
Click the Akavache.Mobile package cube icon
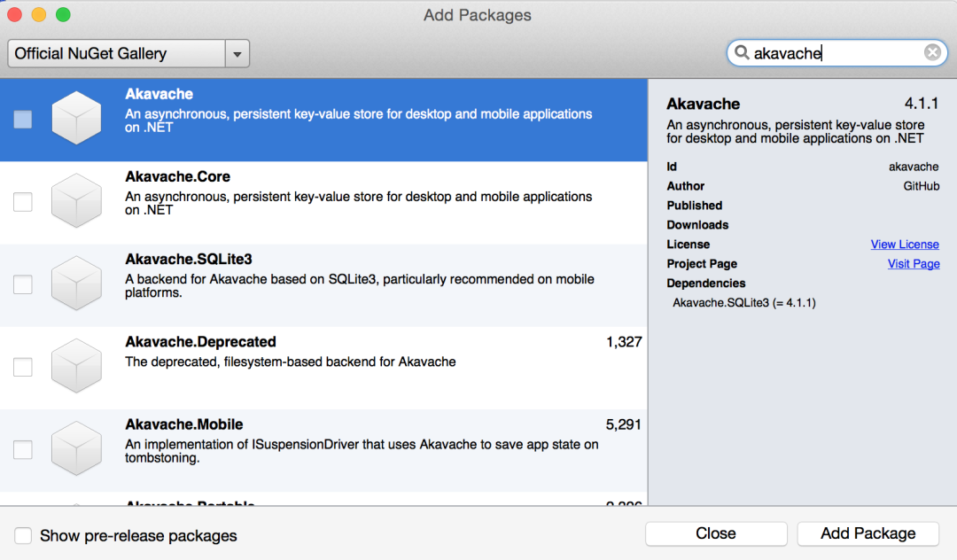point(76,449)
